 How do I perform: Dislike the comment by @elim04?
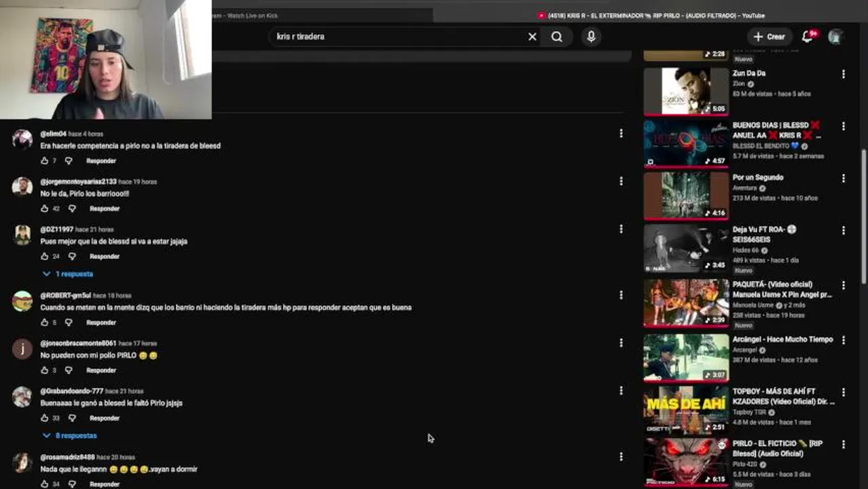point(69,161)
